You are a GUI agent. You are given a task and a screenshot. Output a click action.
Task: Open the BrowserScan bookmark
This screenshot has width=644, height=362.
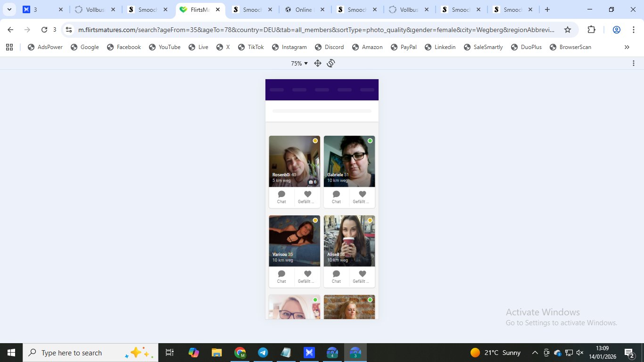click(570, 47)
